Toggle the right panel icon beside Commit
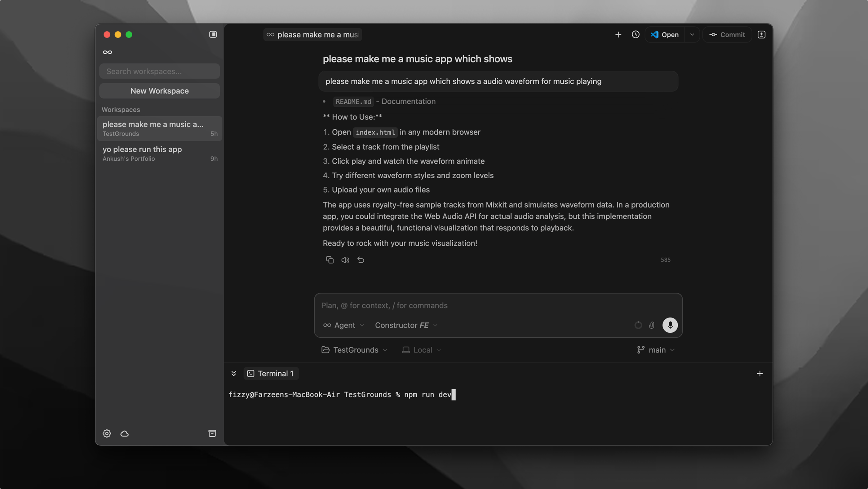The image size is (868, 489). pyautogui.click(x=761, y=34)
